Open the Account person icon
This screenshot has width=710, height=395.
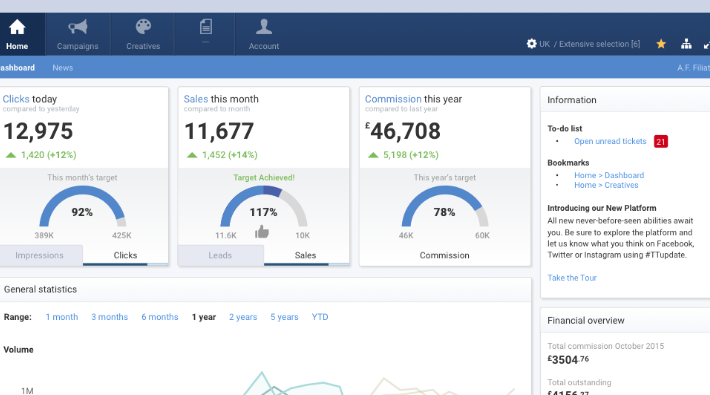point(264,27)
